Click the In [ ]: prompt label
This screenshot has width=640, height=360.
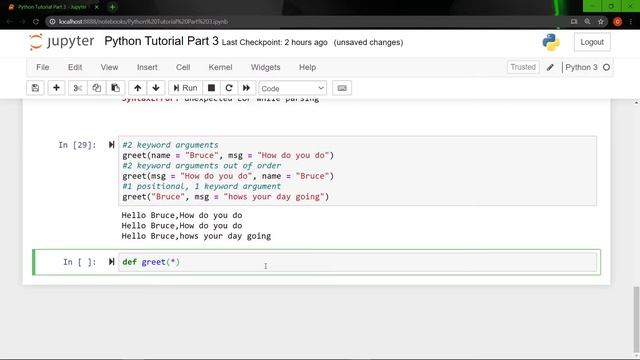coord(80,262)
